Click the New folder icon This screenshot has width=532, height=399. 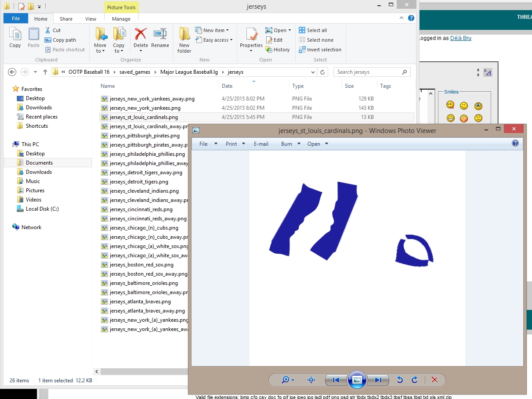[x=184, y=40]
